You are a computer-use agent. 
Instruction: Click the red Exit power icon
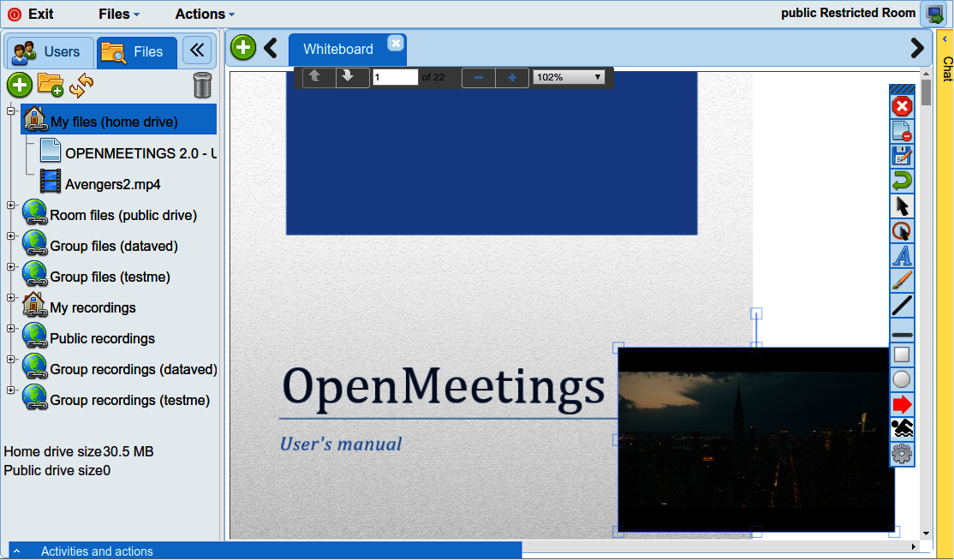(x=15, y=14)
